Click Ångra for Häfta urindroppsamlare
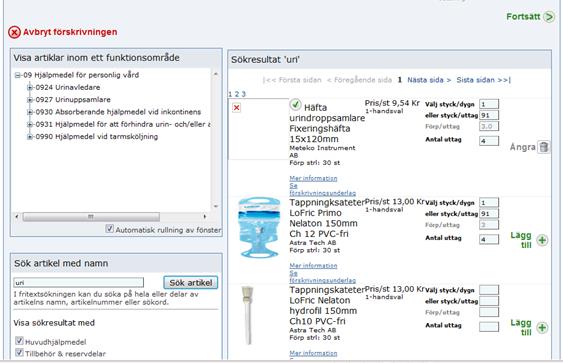 (523, 147)
